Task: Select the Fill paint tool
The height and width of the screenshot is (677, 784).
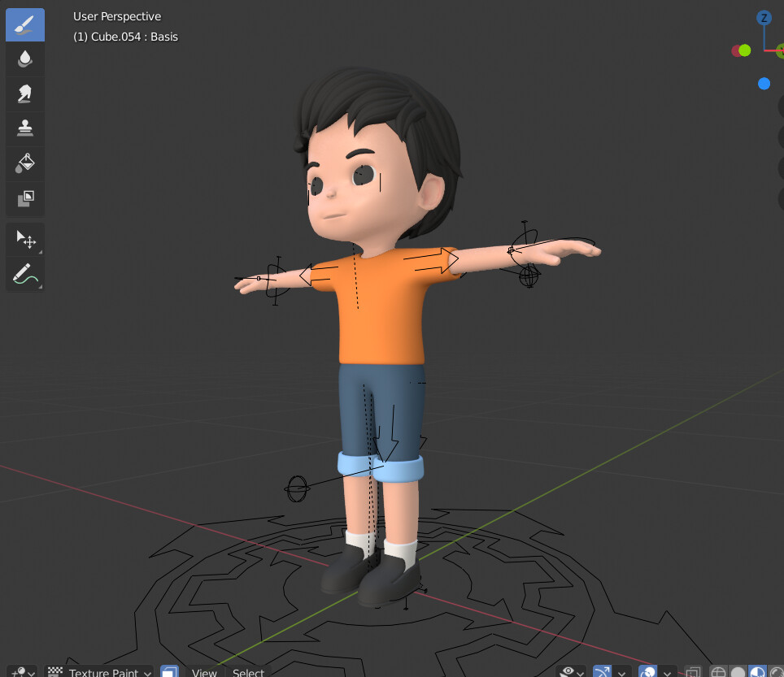Action: pyautogui.click(x=24, y=162)
